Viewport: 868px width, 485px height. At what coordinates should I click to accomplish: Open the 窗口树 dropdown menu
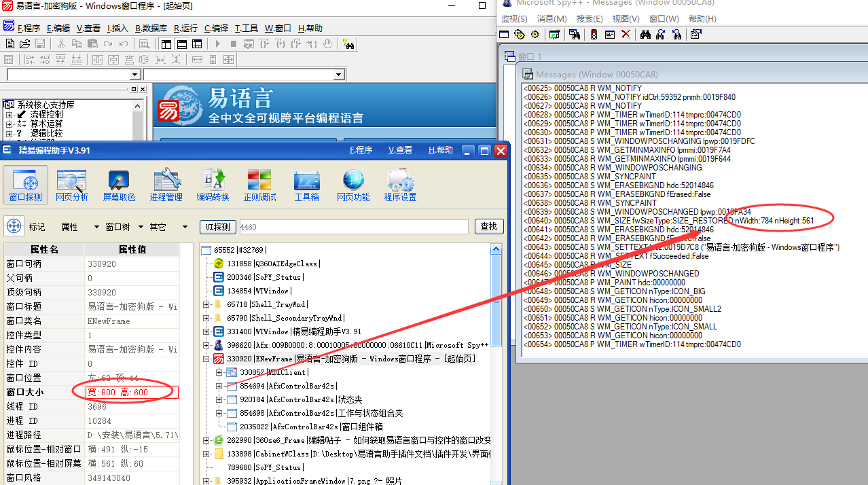[124, 227]
